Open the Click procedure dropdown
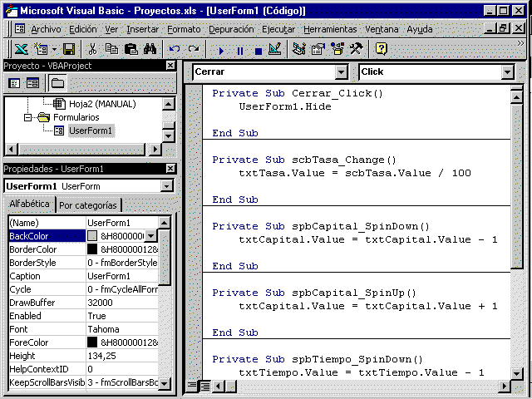The width and height of the screenshot is (532, 399). (507, 72)
